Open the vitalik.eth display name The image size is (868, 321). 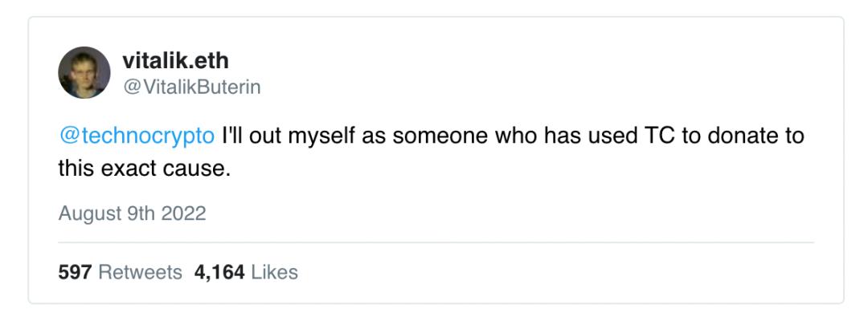[x=175, y=59]
